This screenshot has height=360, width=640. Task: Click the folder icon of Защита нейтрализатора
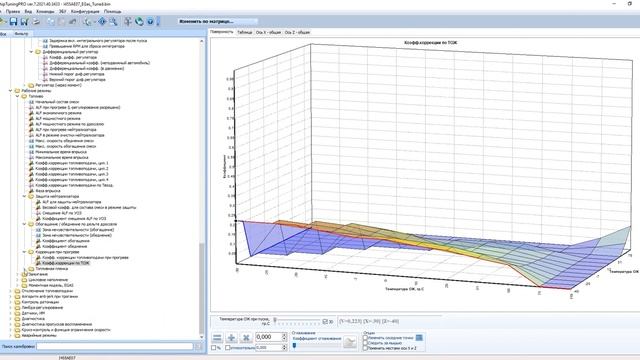pos(31,196)
